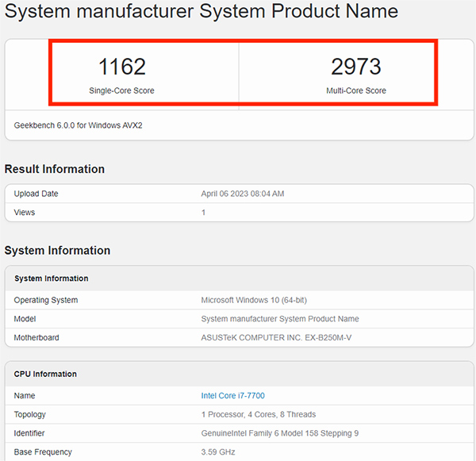Click the Result Information heading

coord(55,169)
